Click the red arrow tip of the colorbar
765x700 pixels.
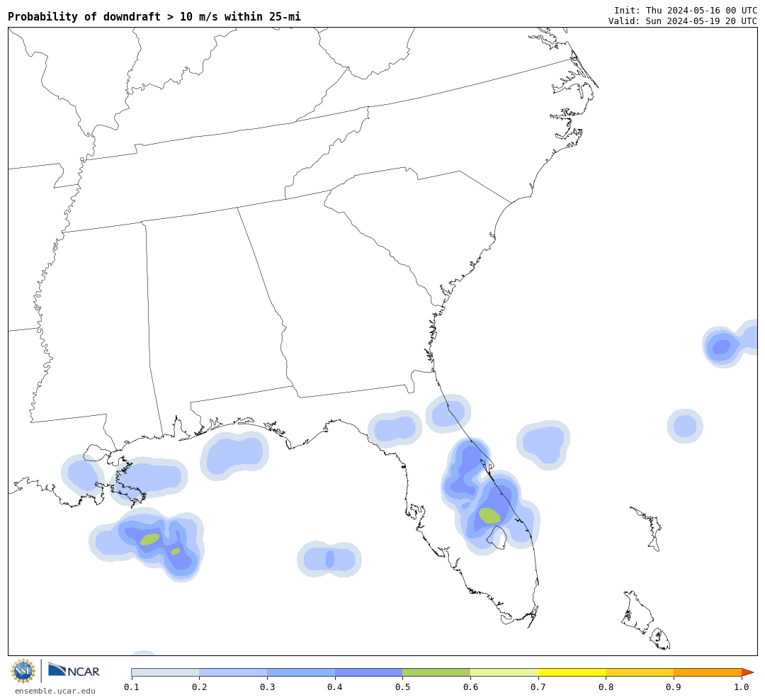pos(747,672)
